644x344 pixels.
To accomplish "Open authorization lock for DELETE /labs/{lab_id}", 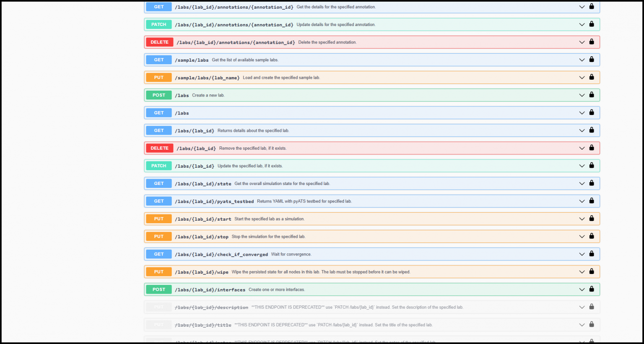I will [x=592, y=148].
